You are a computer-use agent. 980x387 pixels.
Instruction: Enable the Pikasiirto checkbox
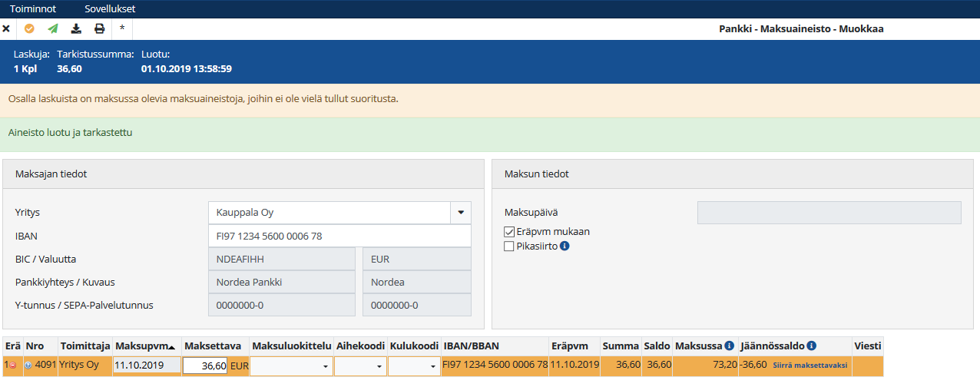(508, 246)
